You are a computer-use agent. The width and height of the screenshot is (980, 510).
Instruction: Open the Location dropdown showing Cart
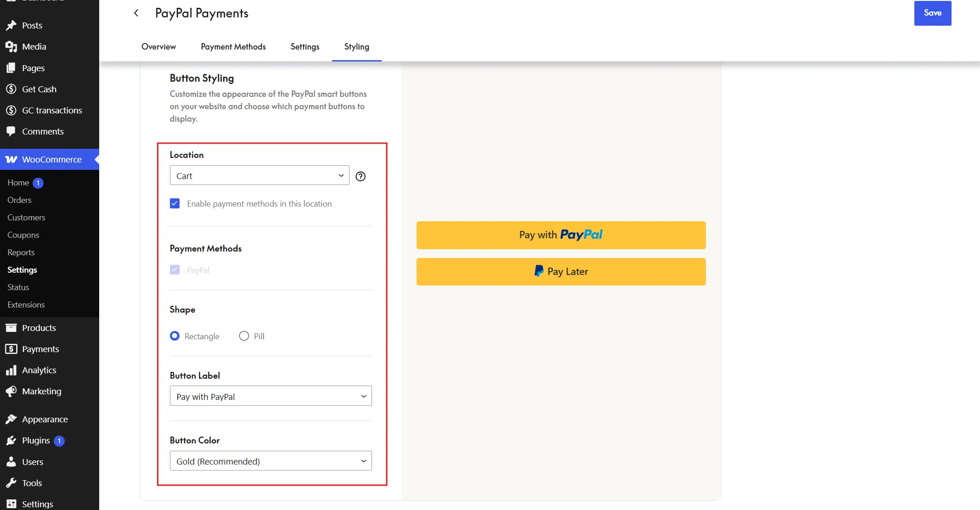click(259, 175)
